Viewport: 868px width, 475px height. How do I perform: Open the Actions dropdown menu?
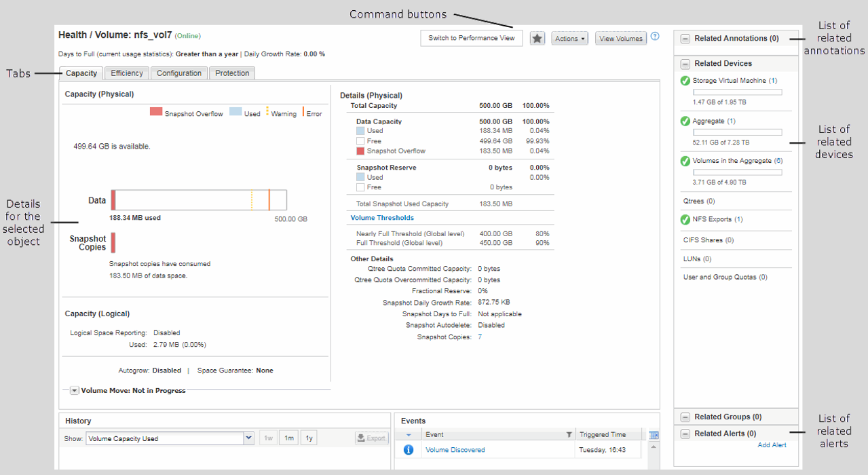(569, 39)
